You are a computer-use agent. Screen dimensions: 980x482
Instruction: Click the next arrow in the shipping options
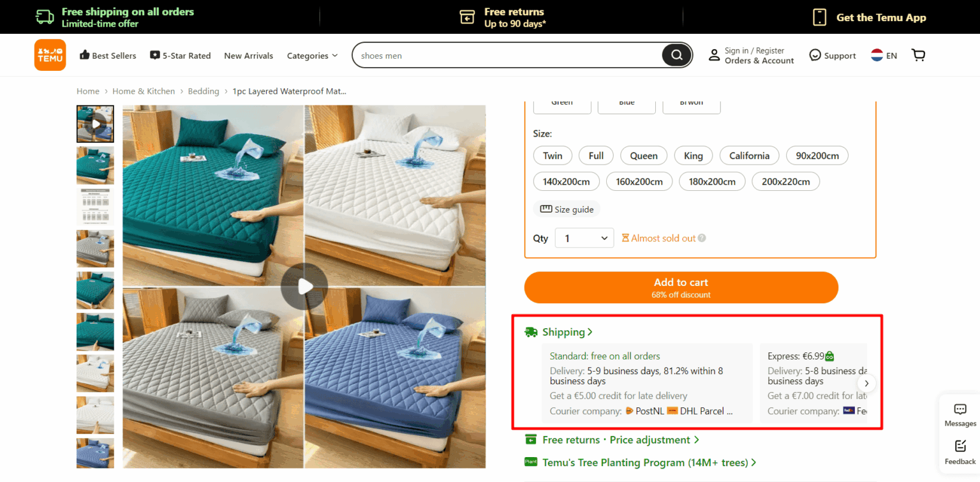coord(866,383)
